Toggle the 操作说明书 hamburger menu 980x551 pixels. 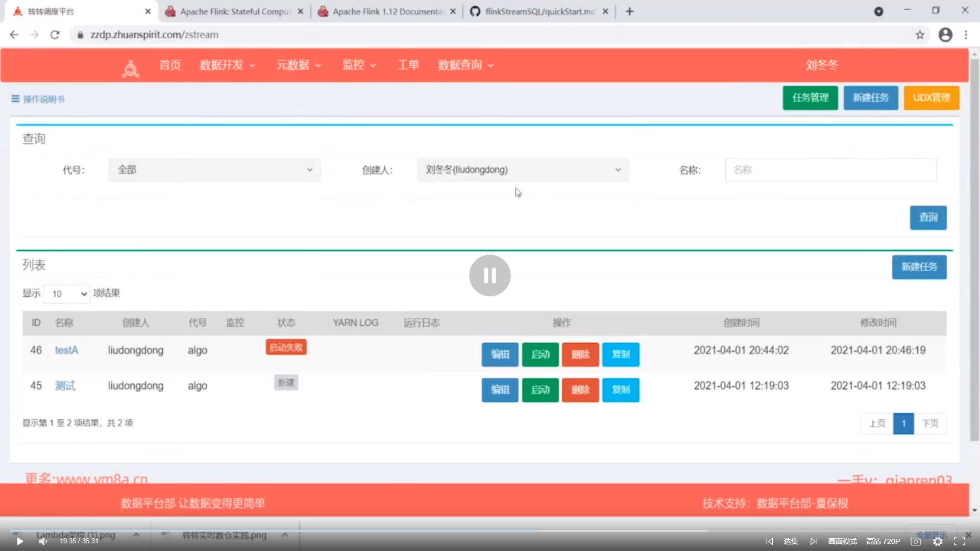coord(15,99)
